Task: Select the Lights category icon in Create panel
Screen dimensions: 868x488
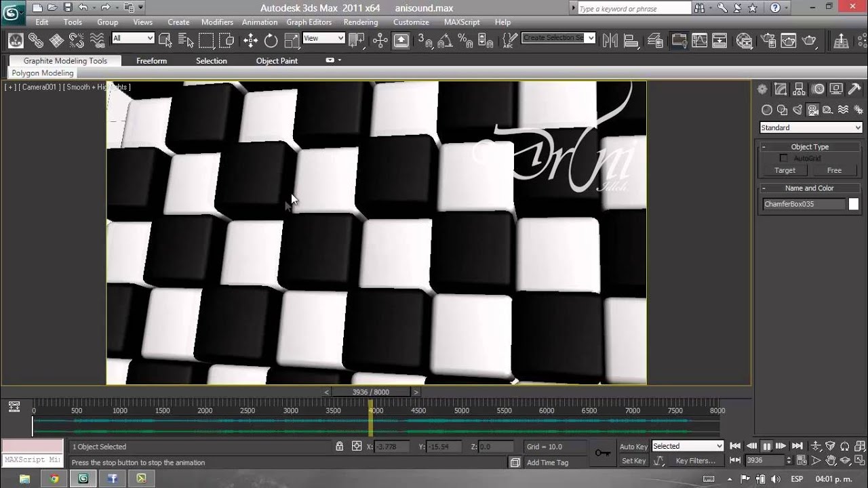Action: pyautogui.click(x=797, y=110)
